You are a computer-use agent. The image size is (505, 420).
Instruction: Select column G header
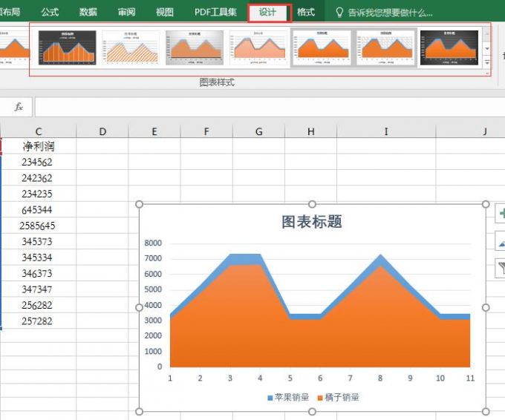click(x=258, y=131)
